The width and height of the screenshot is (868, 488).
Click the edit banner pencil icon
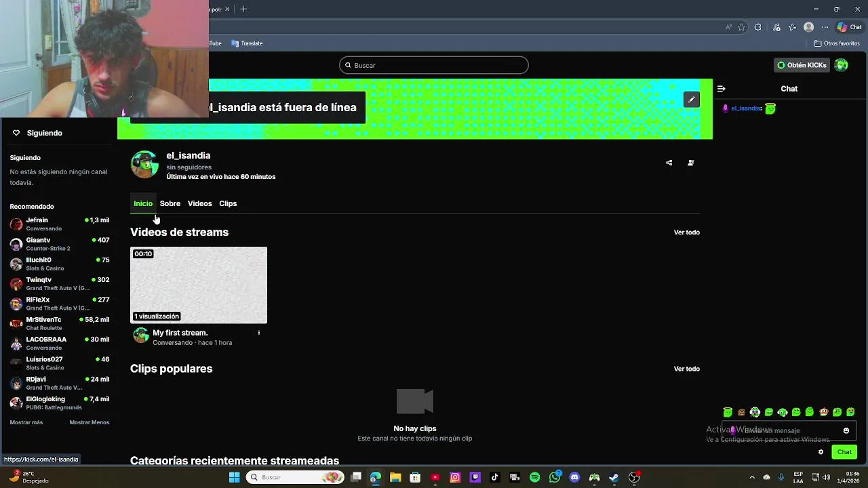[x=691, y=100]
